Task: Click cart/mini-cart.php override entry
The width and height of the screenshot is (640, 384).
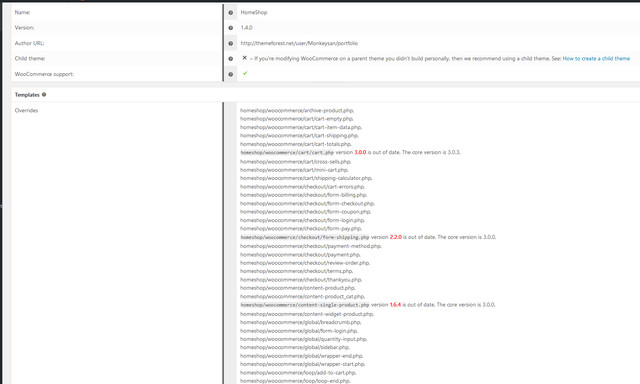Action: [294, 170]
